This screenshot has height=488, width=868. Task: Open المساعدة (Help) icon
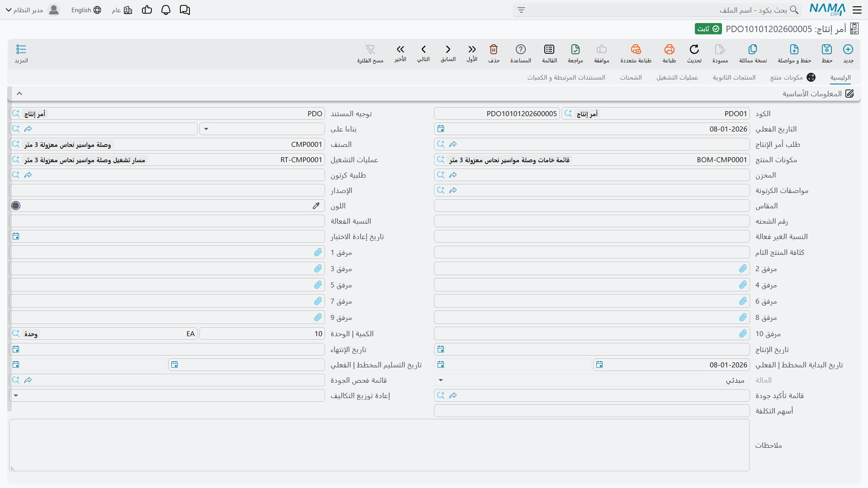(521, 49)
